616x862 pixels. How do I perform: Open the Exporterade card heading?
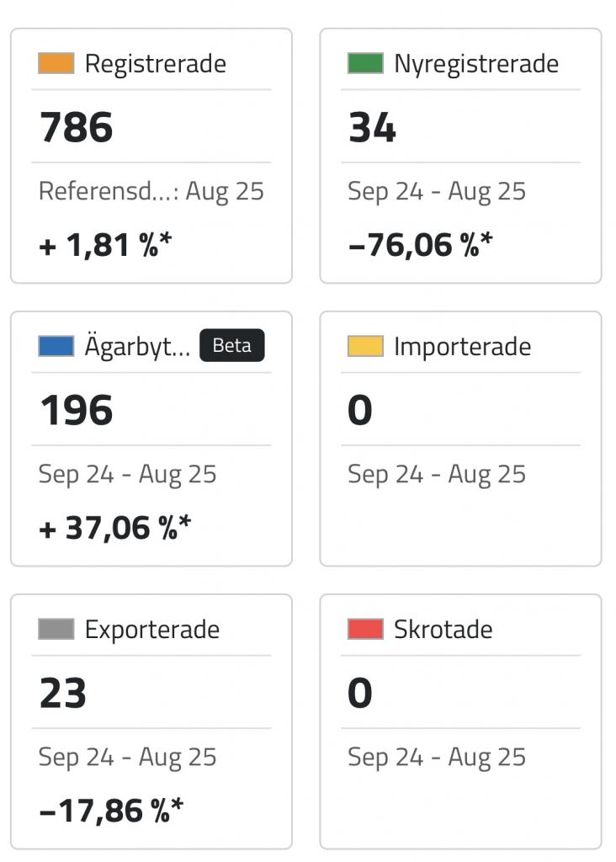(152, 630)
